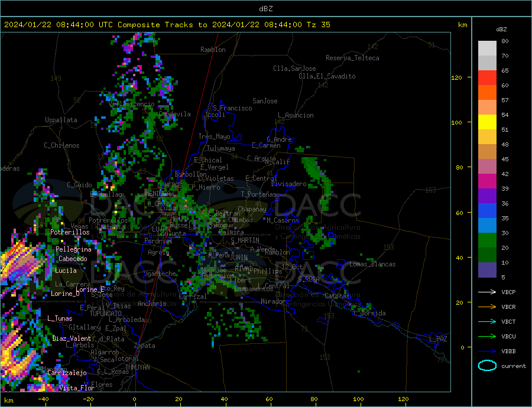Screen dimensions: 532x407
Task: Click the 'L_Tunas' map label
Action: coord(60,318)
